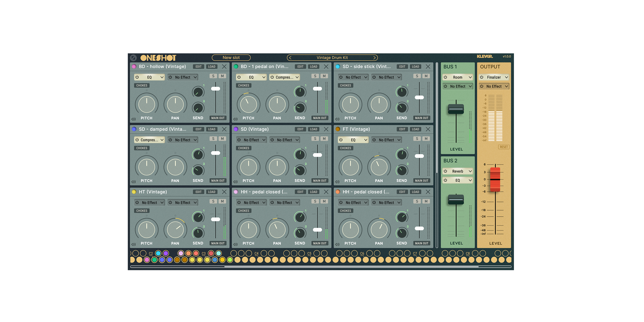Click the New slot button

(231, 58)
